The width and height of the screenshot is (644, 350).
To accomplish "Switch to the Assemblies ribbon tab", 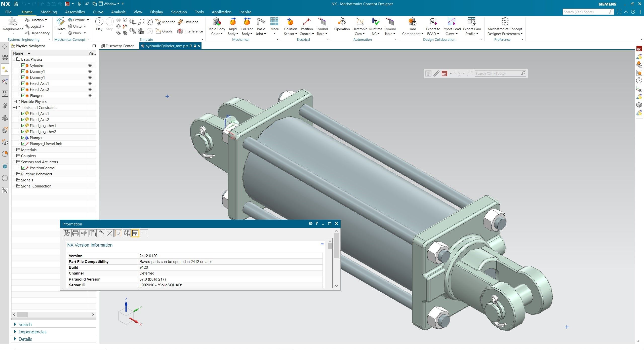I will (75, 12).
